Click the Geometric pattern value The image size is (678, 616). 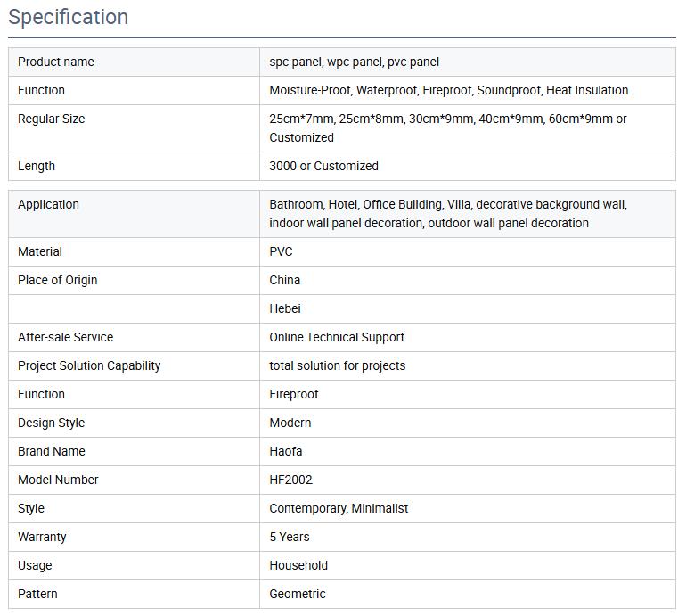[298, 594]
